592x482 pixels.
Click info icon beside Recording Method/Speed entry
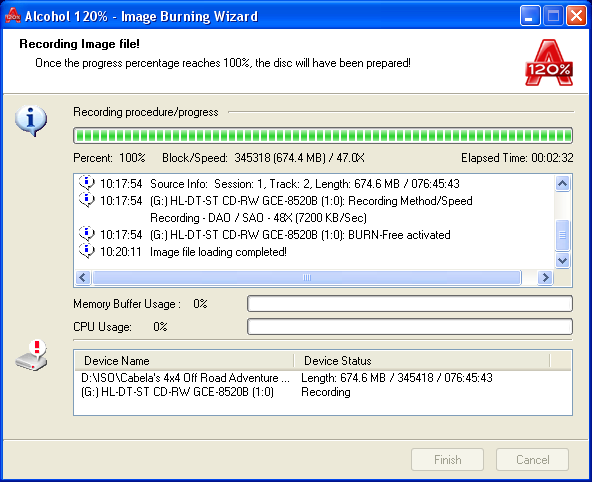[x=86, y=200]
